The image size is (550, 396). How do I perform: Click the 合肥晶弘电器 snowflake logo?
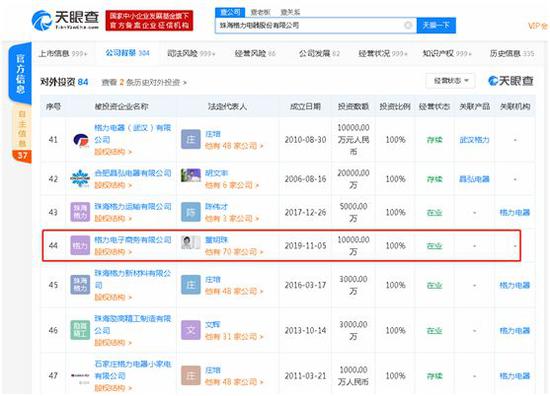pos(80,179)
